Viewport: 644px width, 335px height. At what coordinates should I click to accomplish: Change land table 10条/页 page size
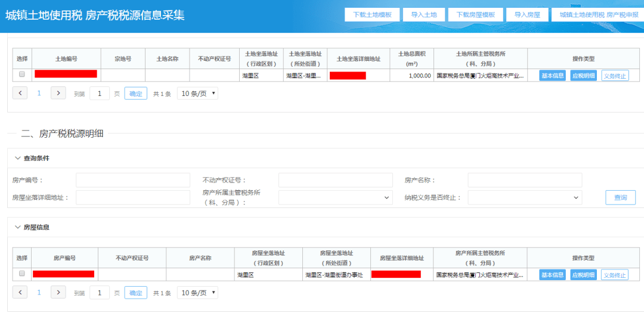197,94
